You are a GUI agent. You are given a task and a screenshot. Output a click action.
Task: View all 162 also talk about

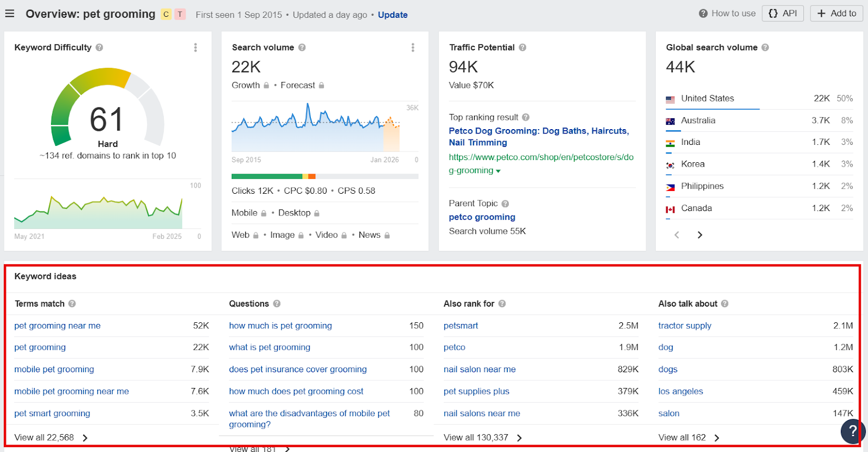pos(689,437)
